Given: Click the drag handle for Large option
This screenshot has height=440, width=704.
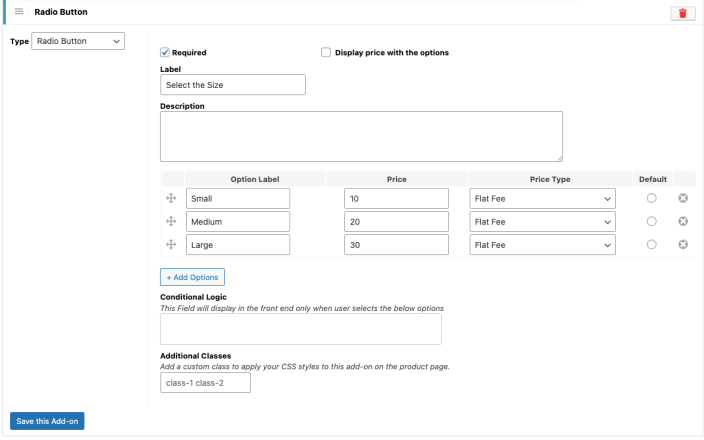Looking at the screenshot, I should coord(171,245).
